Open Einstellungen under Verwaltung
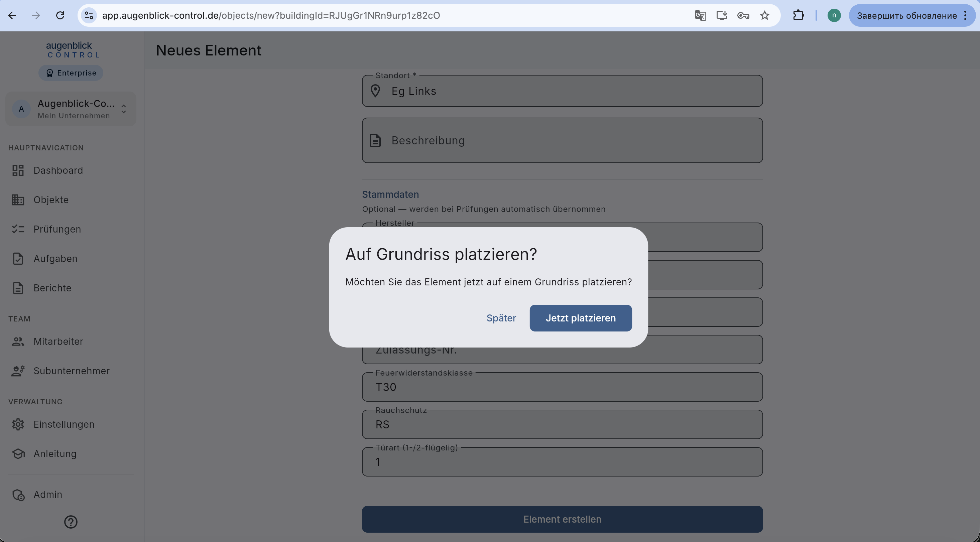The width and height of the screenshot is (980, 542). point(71,424)
